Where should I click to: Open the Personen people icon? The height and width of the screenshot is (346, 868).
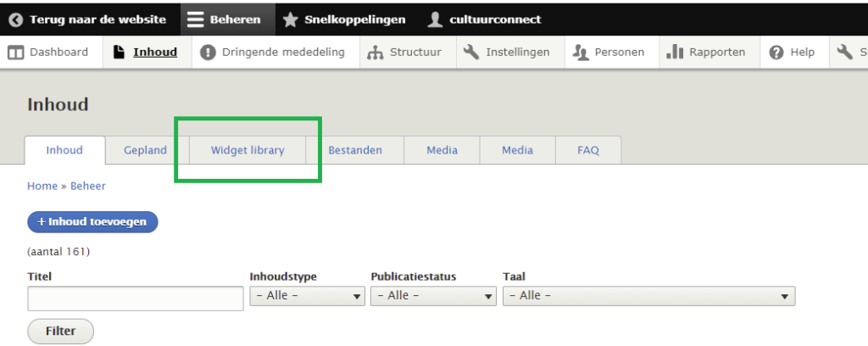581,53
